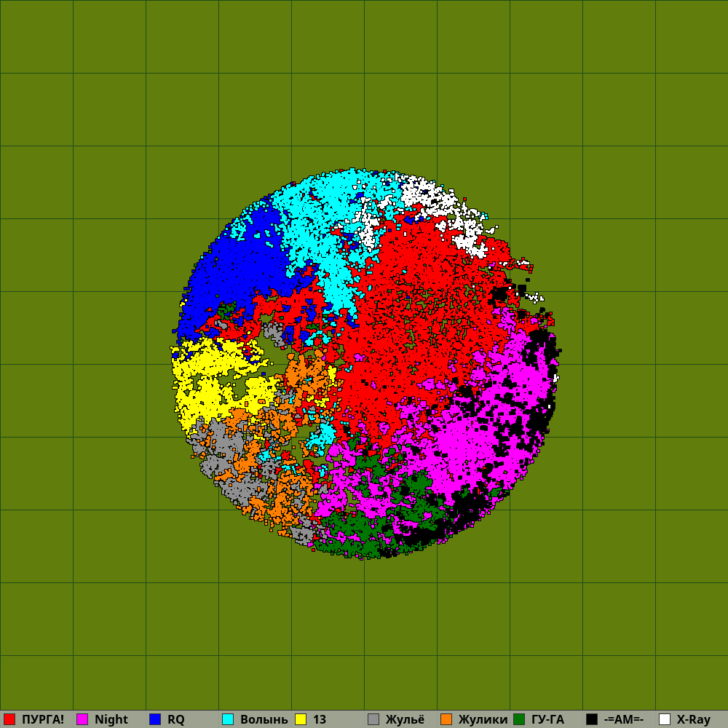The image size is (728, 728).
Task: Click the black -=AM=- legend swatch
Action: coord(592,719)
